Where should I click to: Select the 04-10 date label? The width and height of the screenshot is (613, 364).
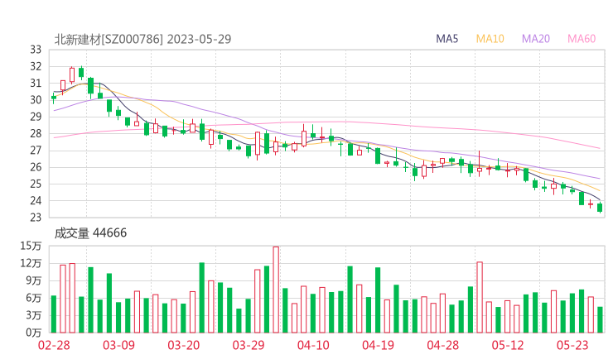coord(313,345)
